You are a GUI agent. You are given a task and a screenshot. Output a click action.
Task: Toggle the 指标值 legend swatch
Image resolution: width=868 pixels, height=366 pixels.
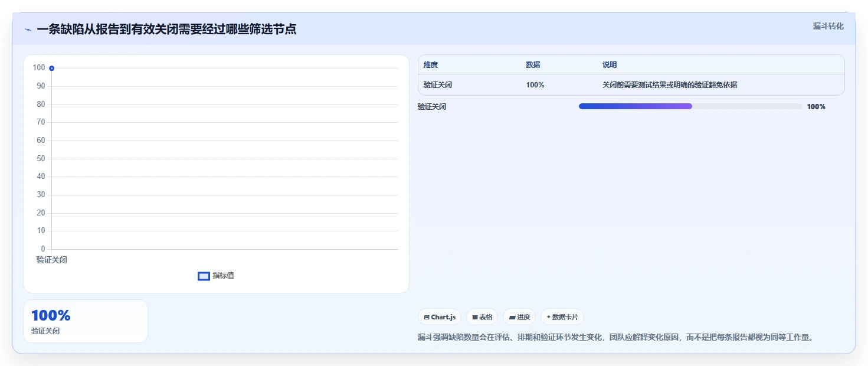(x=204, y=276)
